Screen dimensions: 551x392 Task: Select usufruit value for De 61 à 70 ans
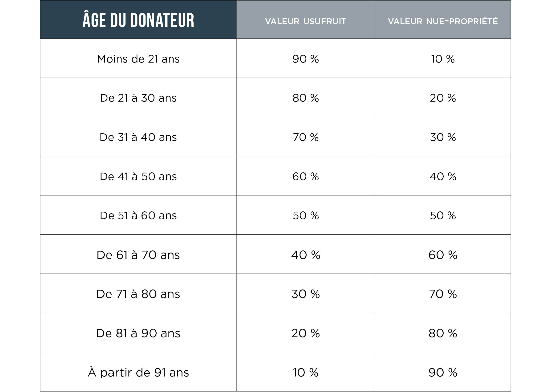(x=306, y=255)
